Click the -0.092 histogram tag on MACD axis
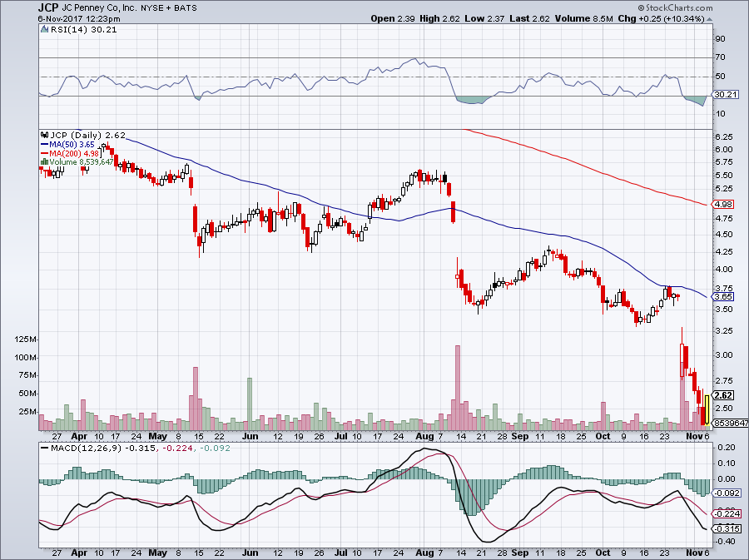749x560 pixels. (727, 493)
